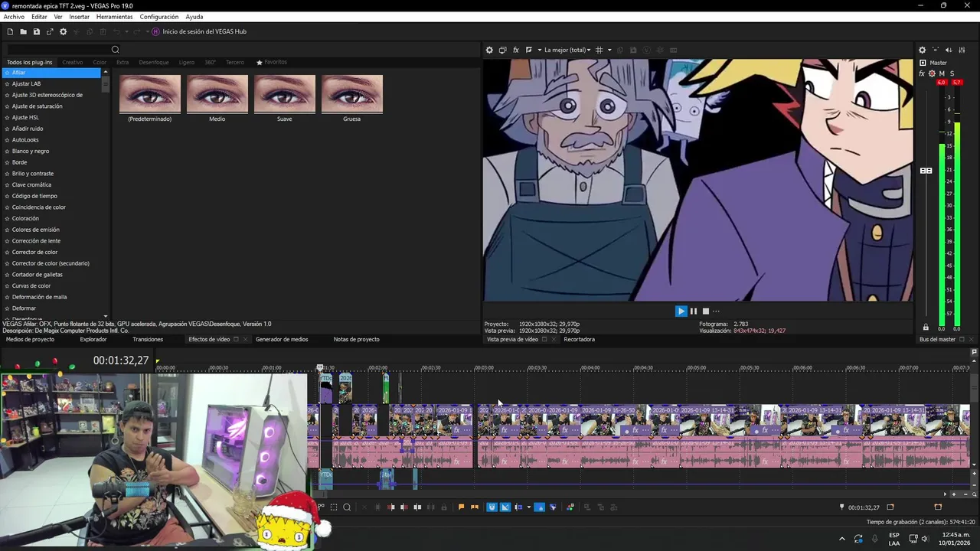Viewport: 980px width, 551px height.
Task: Click the cursor position marker icon beside 00:01:32,27
Action: tap(841, 507)
